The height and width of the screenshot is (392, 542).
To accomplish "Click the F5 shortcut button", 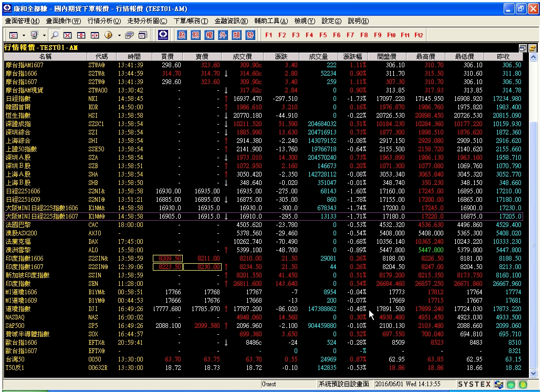I will tap(323, 35).
